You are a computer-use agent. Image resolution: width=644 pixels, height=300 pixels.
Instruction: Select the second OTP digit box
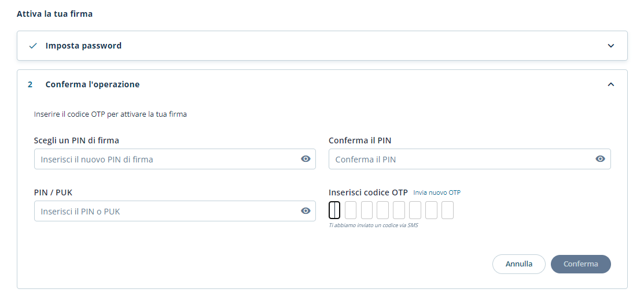(x=351, y=210)
